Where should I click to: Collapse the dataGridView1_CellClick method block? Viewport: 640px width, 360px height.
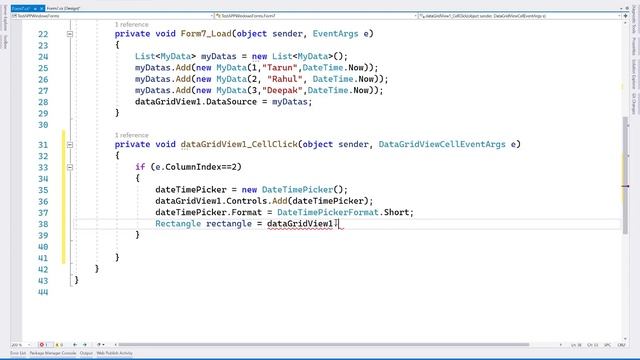pos(70,144)
